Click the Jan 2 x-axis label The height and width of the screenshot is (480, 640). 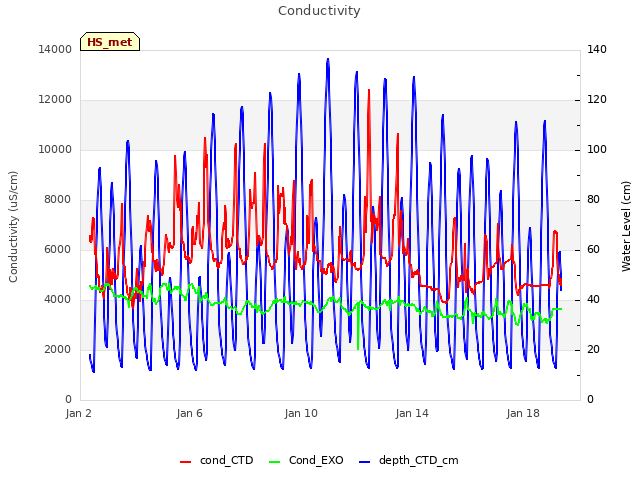click(x=78, y=413)
